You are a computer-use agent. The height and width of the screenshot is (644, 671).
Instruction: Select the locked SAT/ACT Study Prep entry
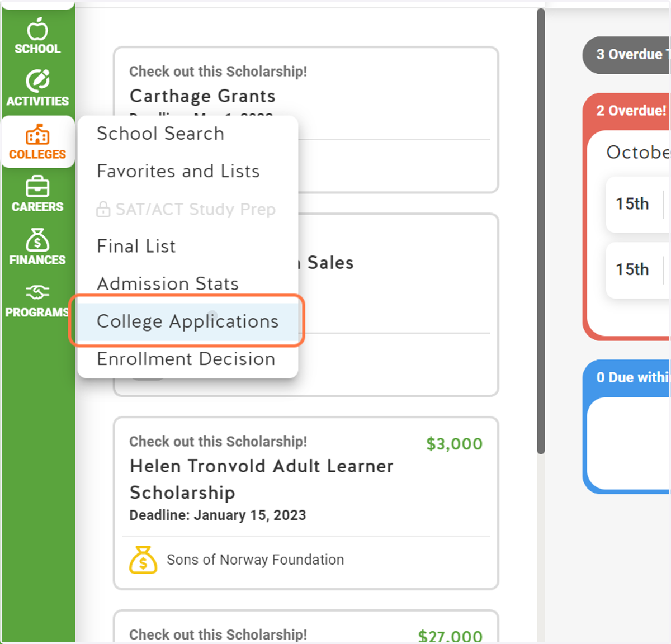click(x=188, y=209)
